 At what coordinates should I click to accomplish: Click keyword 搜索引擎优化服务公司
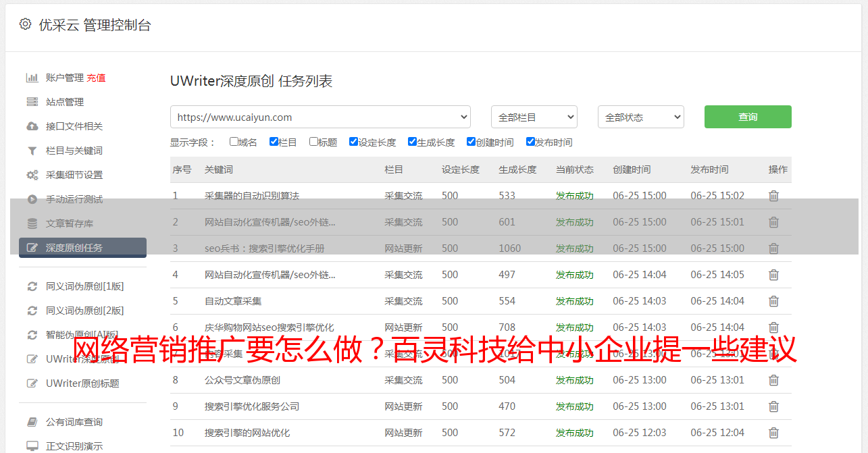pyautogui.click(x=252, y=406)
